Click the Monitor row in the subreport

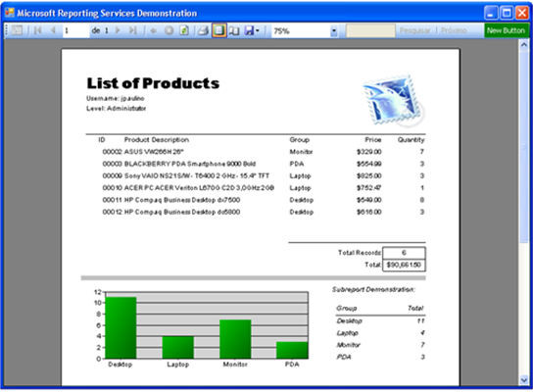coord(380,345)
